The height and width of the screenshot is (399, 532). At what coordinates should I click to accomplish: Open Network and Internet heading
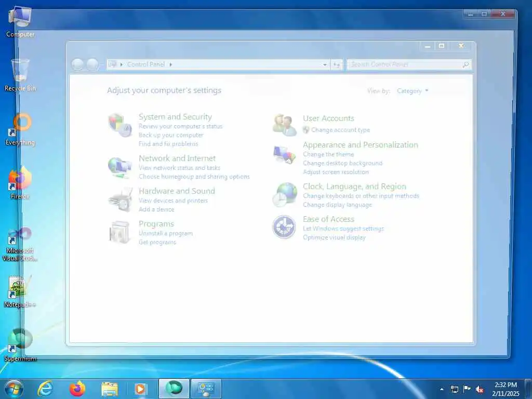click(177, 158)
